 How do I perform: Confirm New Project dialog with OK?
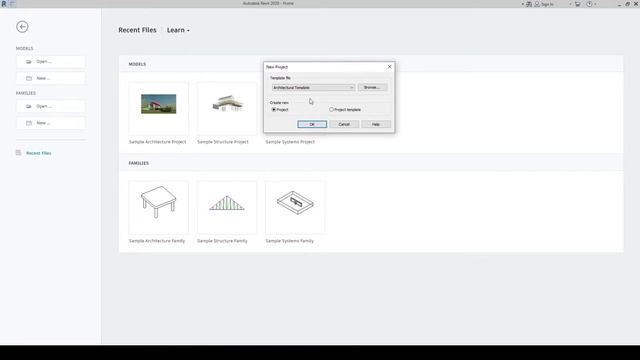click(x=312, y=124)
